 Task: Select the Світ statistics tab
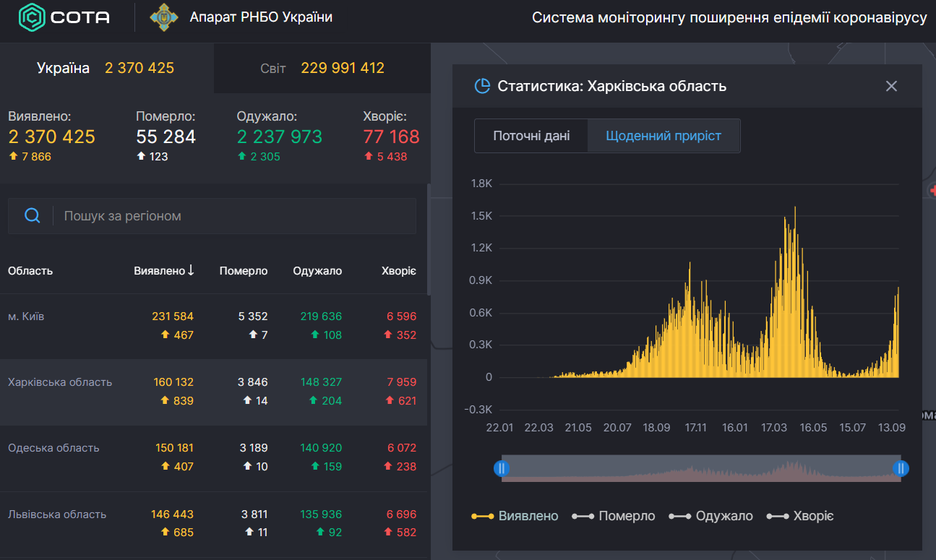point(322,66)
